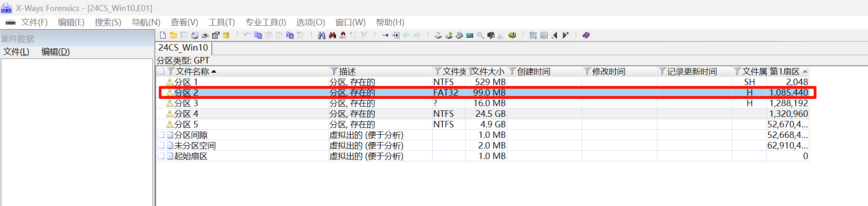Viewport: 868px width, 206px height.
Task: Click the Clone Disk icon with green plus
Action: coord(449,35)
